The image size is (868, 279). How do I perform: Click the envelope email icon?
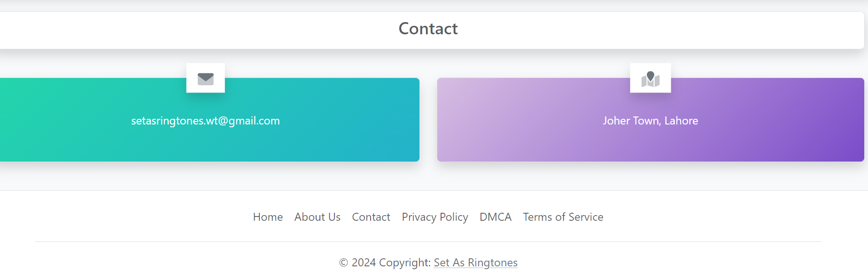click(205, 78)
